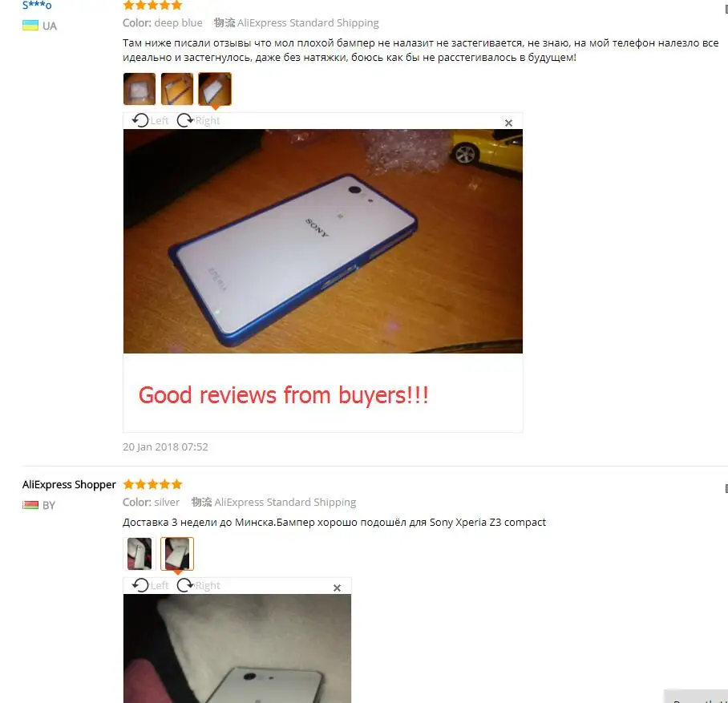The image size is (728, 703).
Task: Click the five-star rating of Belarus review
Action: (152, 485)
